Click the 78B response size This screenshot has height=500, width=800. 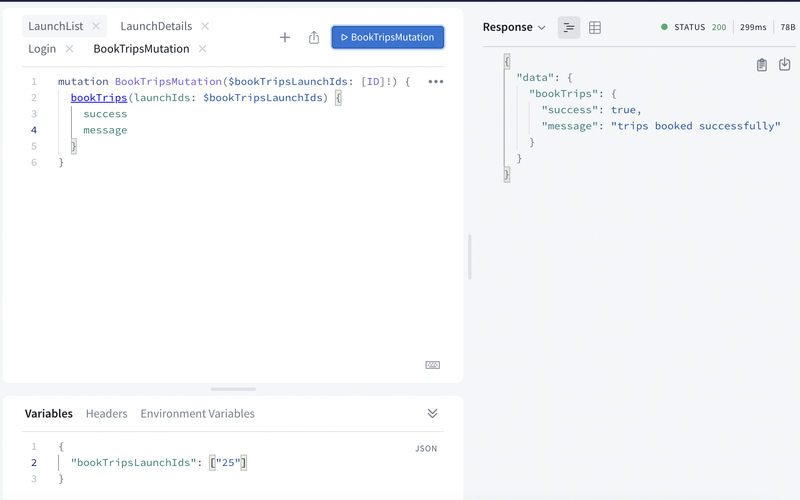coord(788,27)
